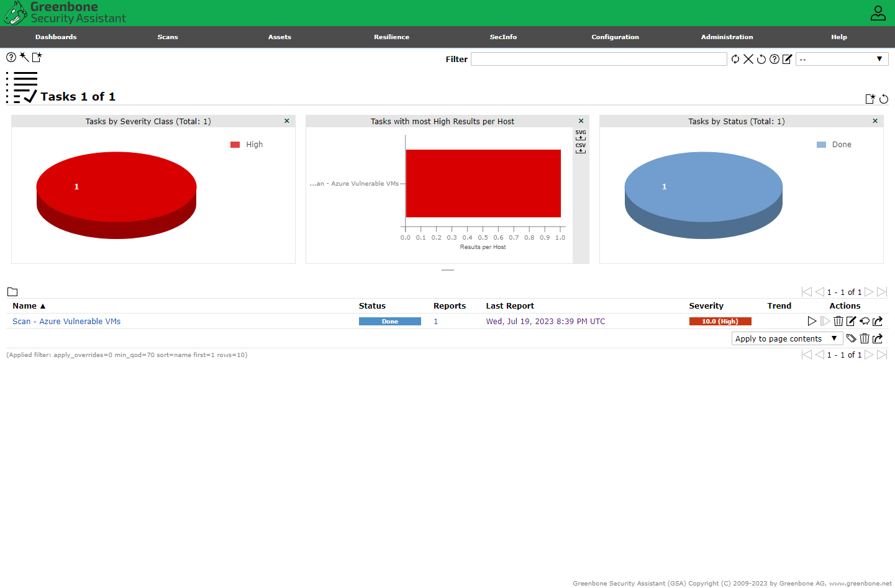Image resolution: width=895 pixels, height=588 pixels.
Task: Open last report dated Jul 19, 2023
Action: coord(545,321)
